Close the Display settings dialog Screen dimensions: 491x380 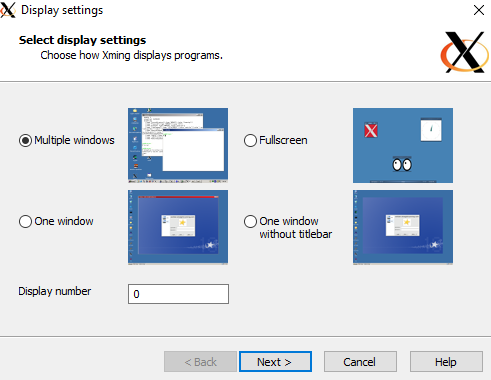[479, 10]
